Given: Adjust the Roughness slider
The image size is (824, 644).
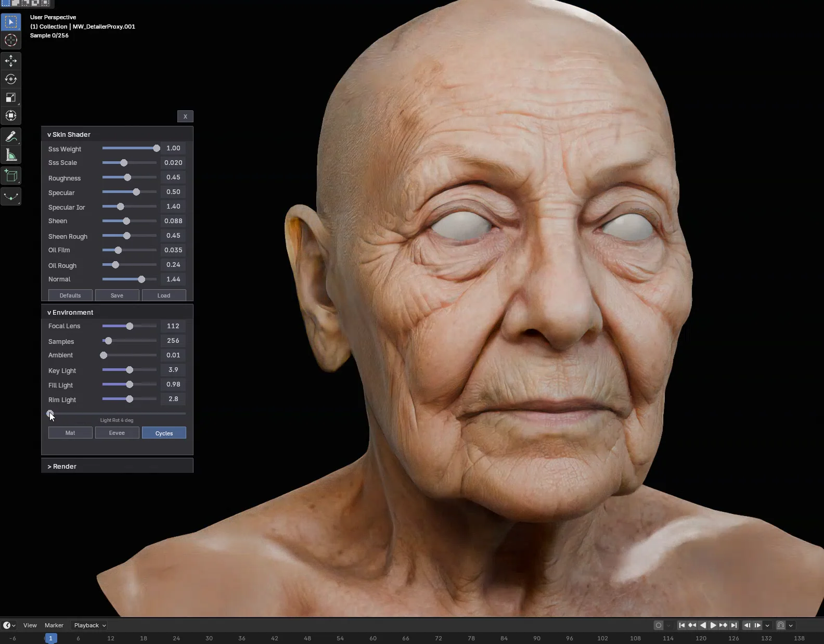Looking at the screenshot, I should point(130,177).
